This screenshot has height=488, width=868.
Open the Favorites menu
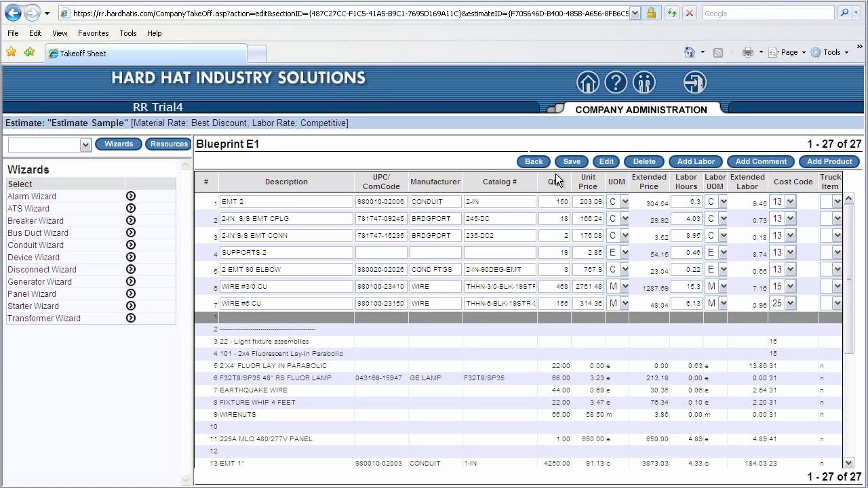94,33
